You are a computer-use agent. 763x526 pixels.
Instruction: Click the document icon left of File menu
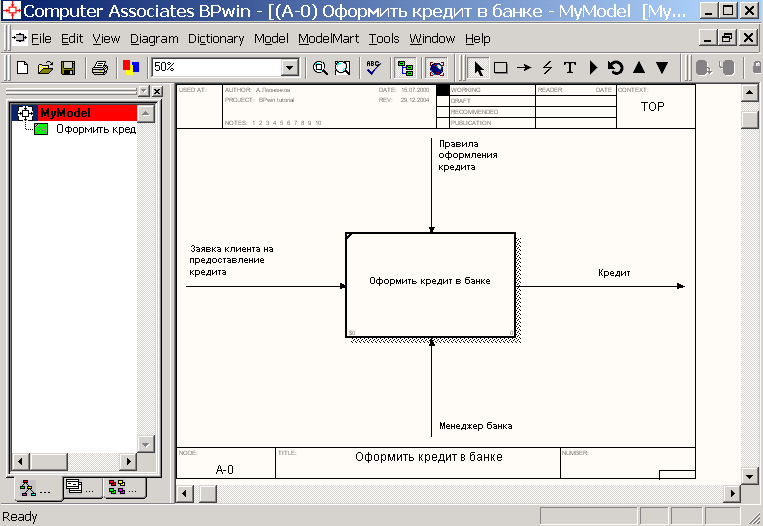(x=19, y=37)
